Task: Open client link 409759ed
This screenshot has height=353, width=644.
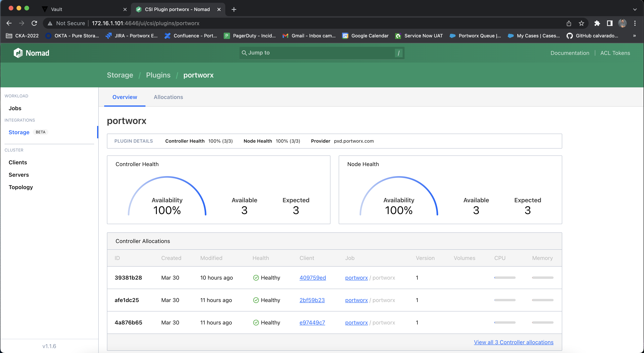Action: tap(313, 278)
